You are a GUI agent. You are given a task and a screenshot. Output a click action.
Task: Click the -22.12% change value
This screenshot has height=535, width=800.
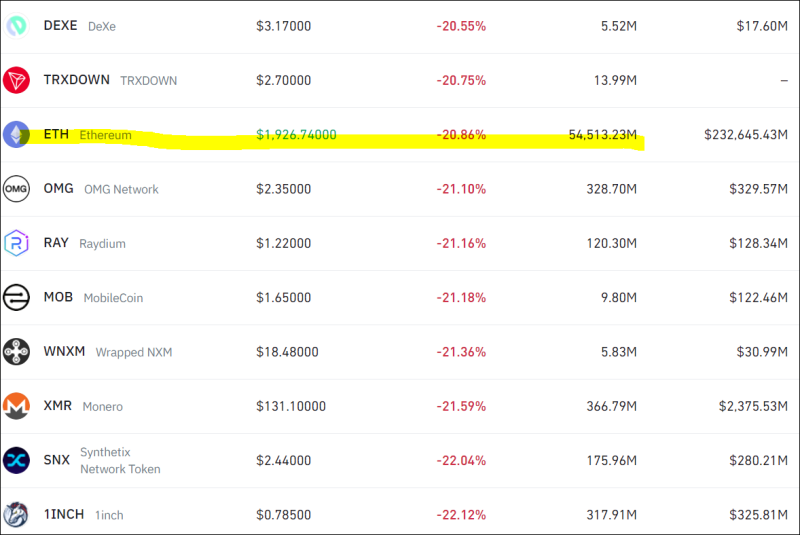[x=461, y=515]
